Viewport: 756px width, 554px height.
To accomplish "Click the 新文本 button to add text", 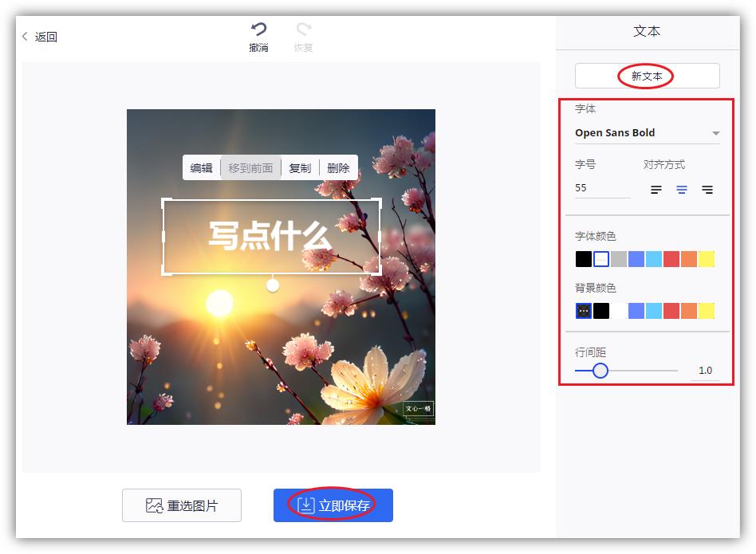I will pyautogui.click(x=647, y=76).
